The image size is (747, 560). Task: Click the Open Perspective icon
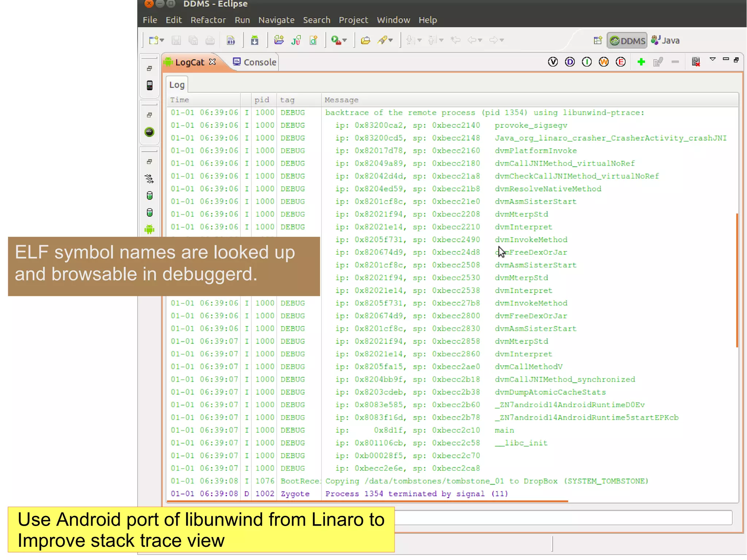[597, 40]
